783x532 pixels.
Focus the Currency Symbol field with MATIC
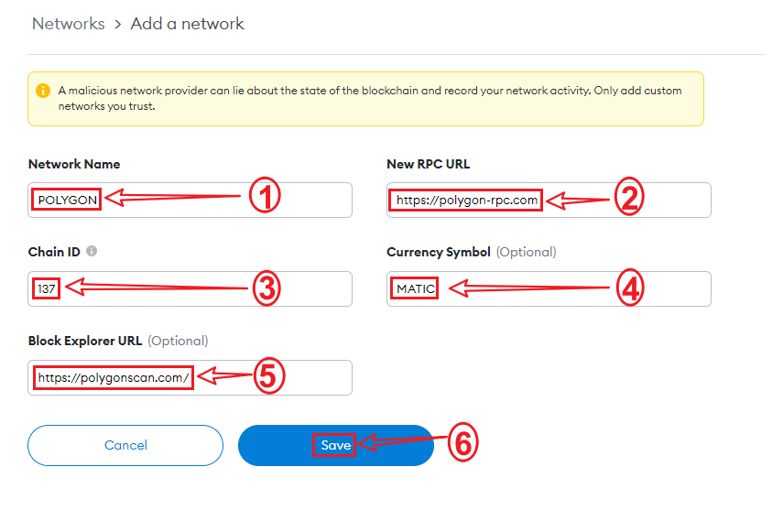549,288
